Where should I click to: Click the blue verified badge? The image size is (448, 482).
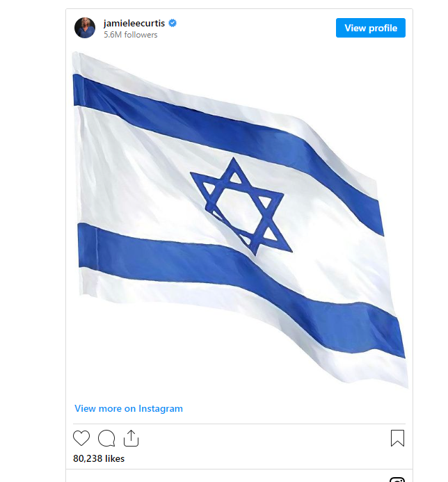click(x=173, y=23)
